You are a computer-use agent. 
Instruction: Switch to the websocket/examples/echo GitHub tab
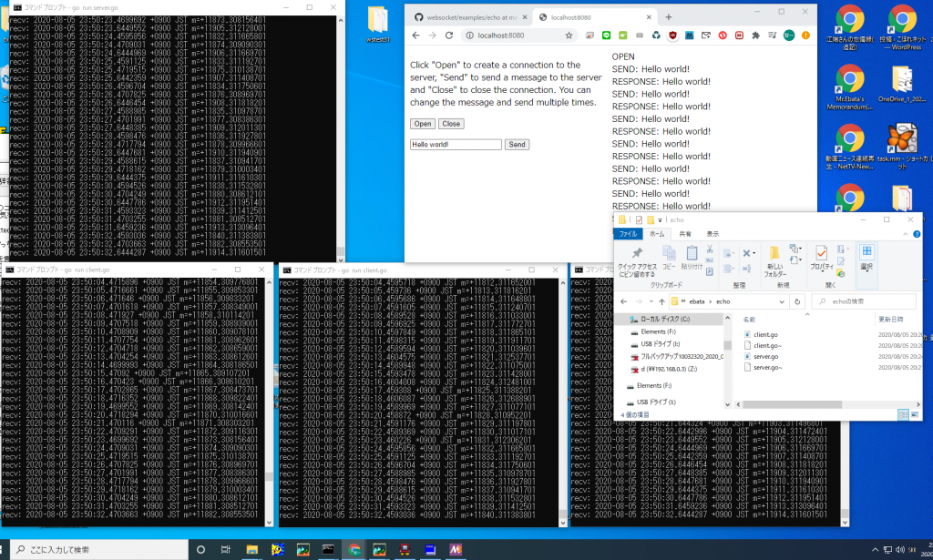tap(466, 16)
